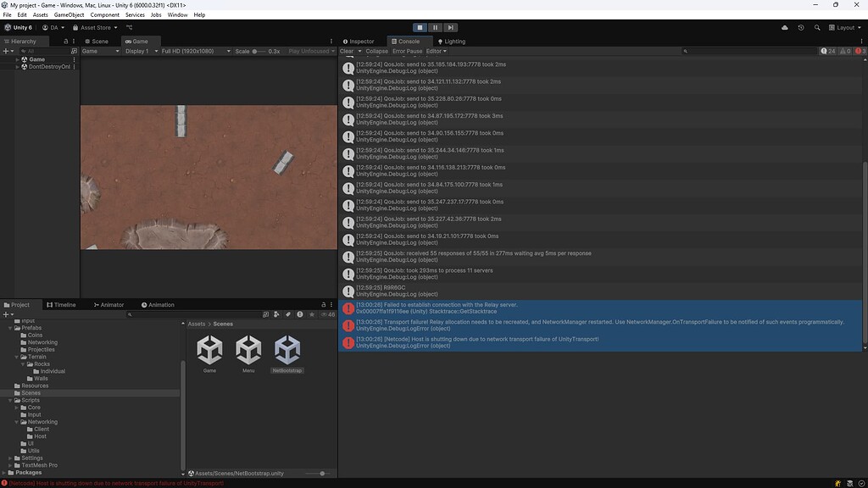This screenshot has width=868, height=488.
Task: Adjust the Game view Scale slider
Action: click(254, 51)
